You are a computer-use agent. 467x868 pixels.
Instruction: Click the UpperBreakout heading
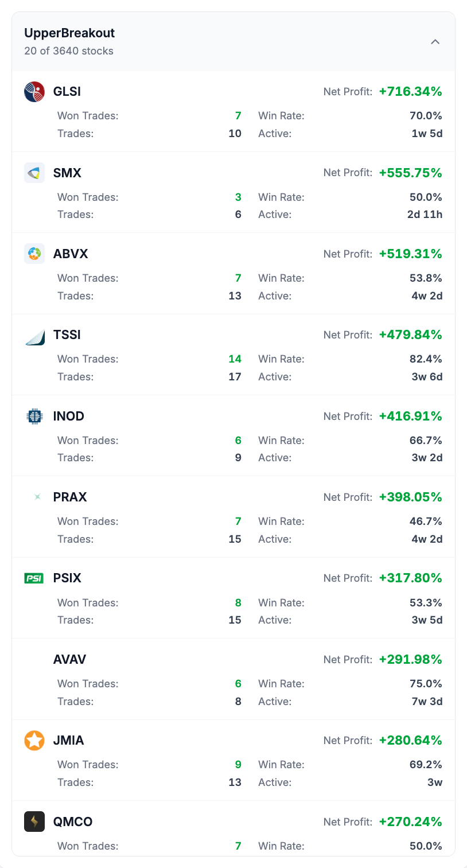click(x=69, y=33)
